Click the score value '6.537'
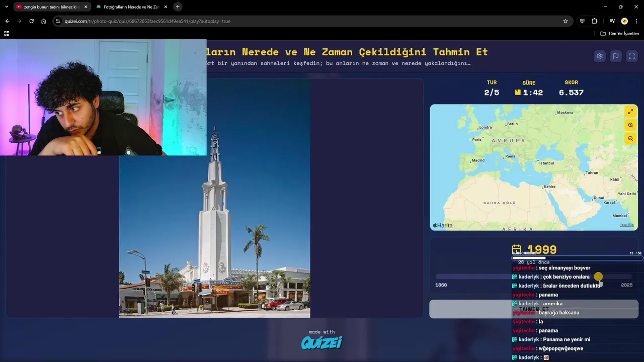644x362 pixels. [571, 93]
